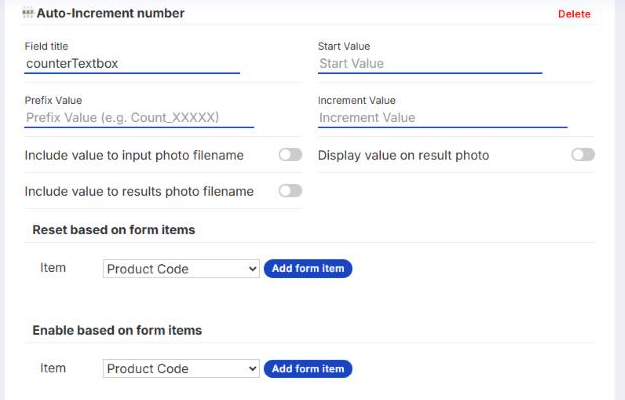
Task: Click the Include value to results photo filename label
Action: [139, 192]
